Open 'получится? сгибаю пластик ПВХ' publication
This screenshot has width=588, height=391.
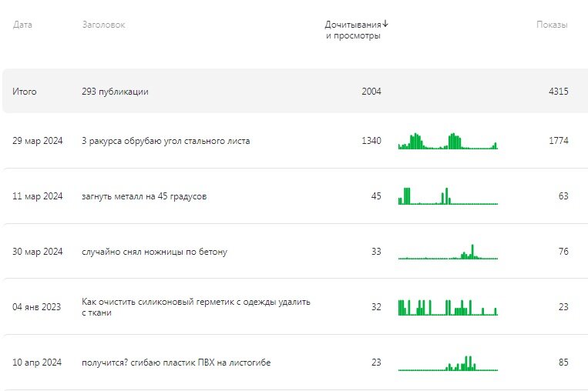176,363
